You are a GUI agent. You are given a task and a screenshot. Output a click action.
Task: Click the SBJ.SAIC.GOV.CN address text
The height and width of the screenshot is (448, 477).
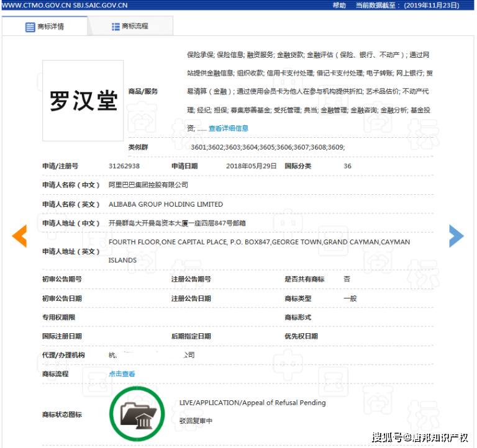[x=96, y=5]
